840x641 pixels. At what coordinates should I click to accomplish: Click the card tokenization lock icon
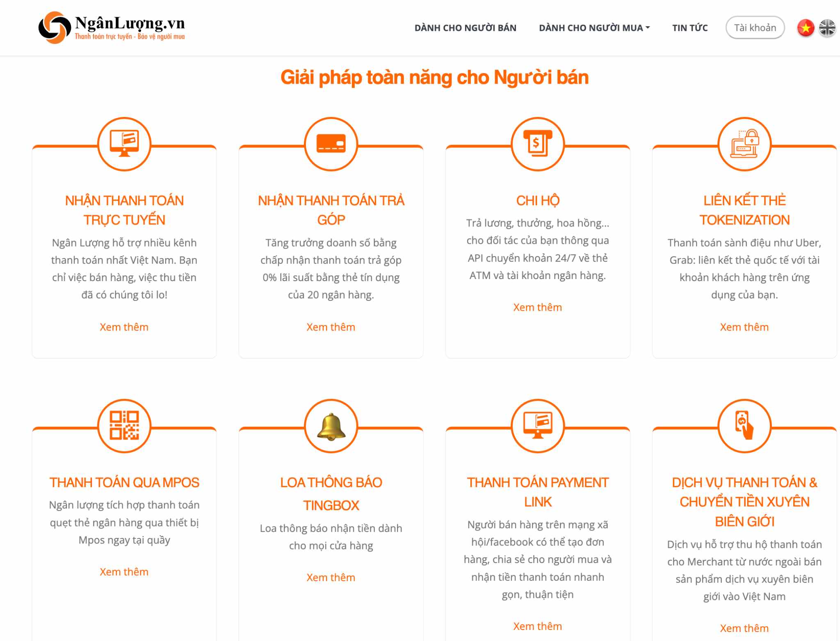[744, 144]
